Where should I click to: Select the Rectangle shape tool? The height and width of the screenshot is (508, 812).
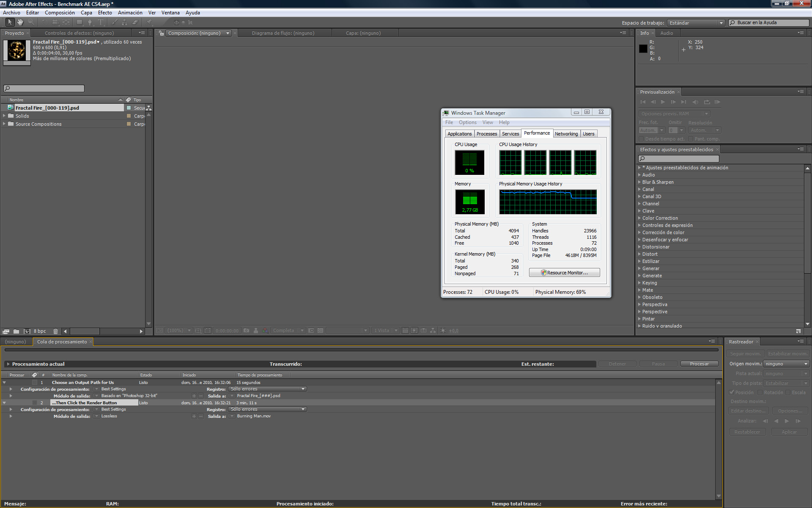[80, 22]
